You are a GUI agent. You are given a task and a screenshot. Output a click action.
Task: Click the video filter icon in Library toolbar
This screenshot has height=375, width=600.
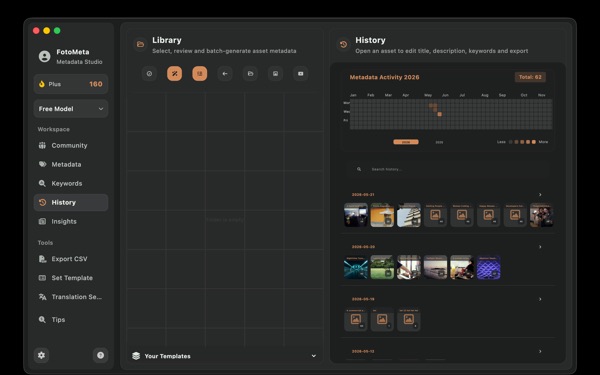pos(301,73)
